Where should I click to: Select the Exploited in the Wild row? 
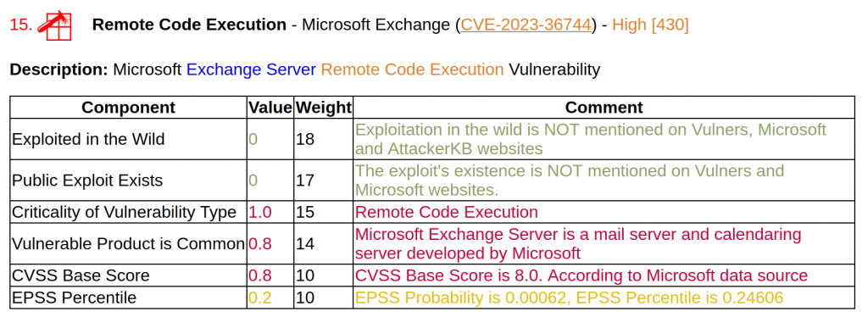[x=432, y=139]
